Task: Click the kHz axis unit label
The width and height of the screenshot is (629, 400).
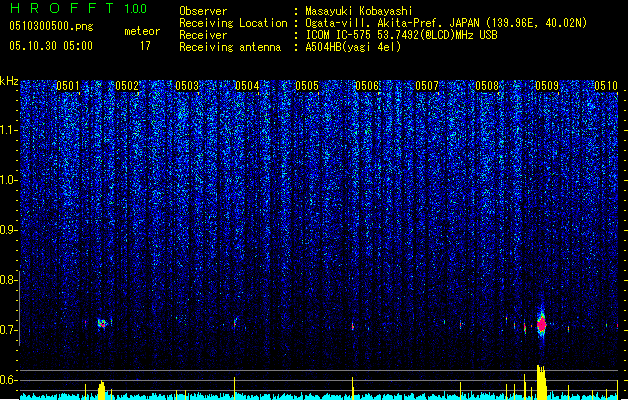Action: click(x=9, y=81)
